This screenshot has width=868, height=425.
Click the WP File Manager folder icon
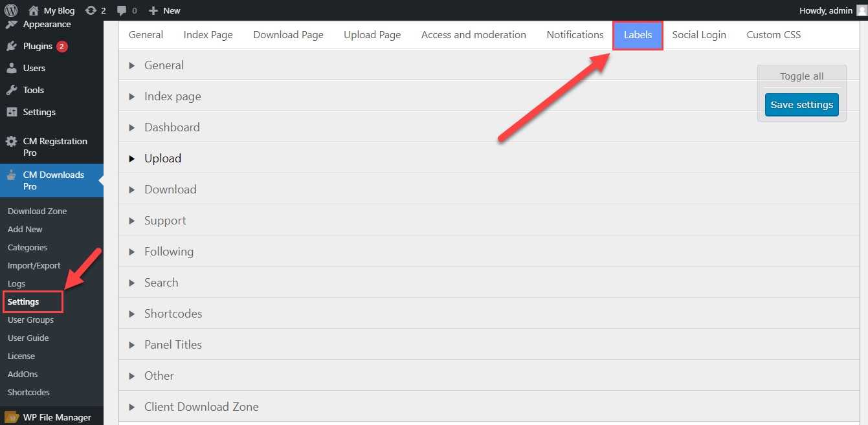coord(12,417)
